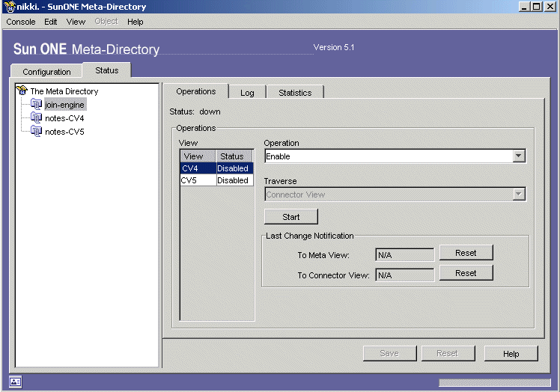Open the Help menu
560x392 pixels.
[135, 22]
